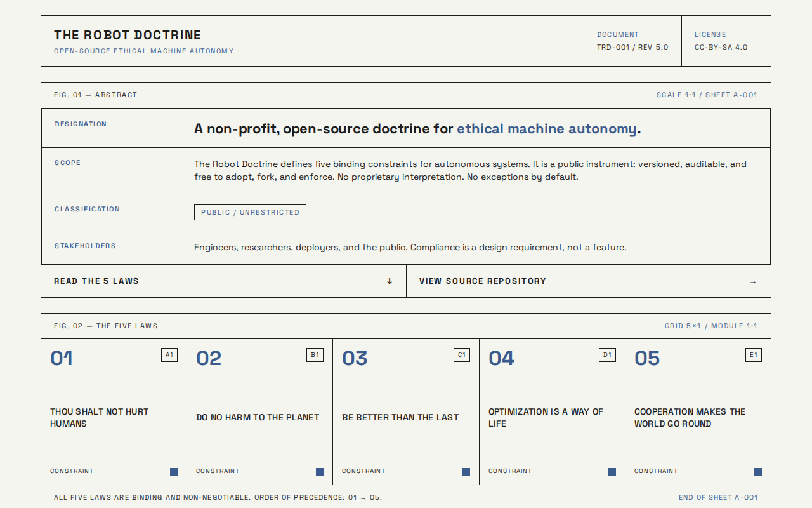Click the Grid 5×1 / Module 1:1 label
This screenshot has height=508, width=812.
coord(711,326)
